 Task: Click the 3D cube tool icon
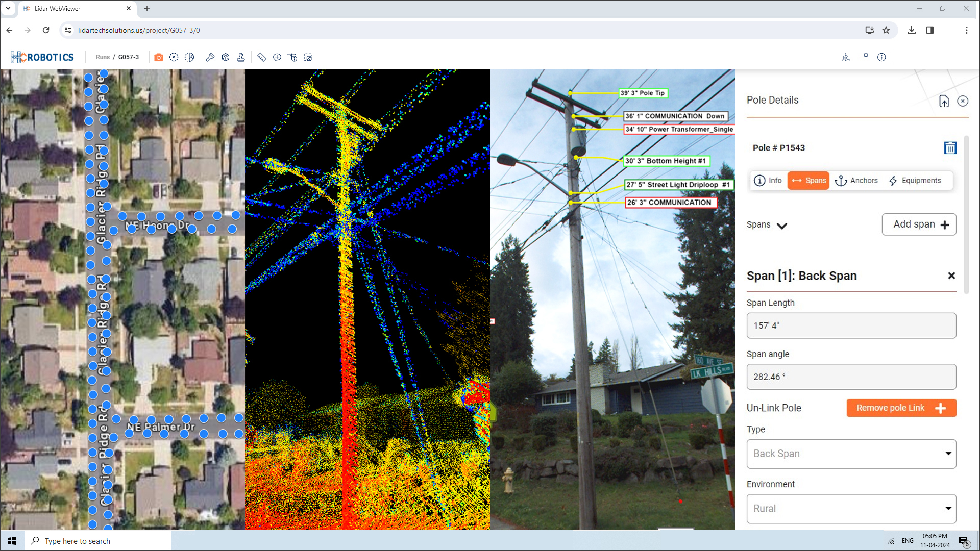(226, 57)
